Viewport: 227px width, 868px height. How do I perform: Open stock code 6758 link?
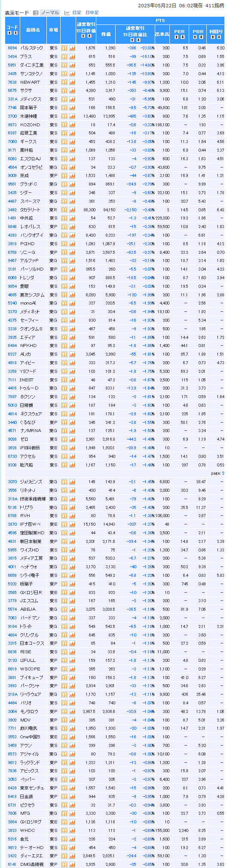12,252
